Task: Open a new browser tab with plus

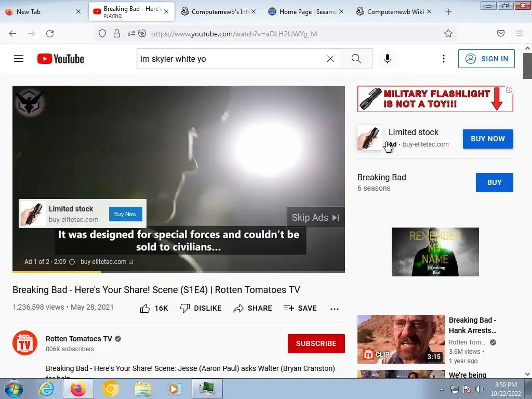Action: click(x=448, y=12)
